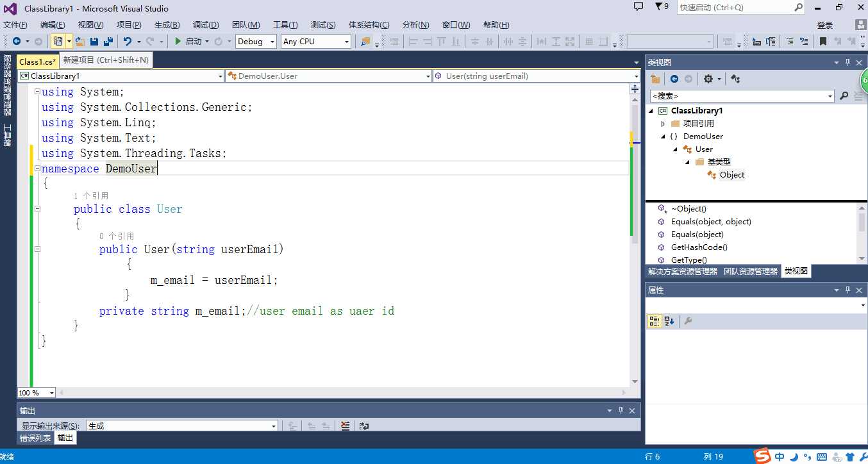This screenshot has height=464, width=868.
Task: Toggle word wrap in the Output panel
Action: (364, 426)
